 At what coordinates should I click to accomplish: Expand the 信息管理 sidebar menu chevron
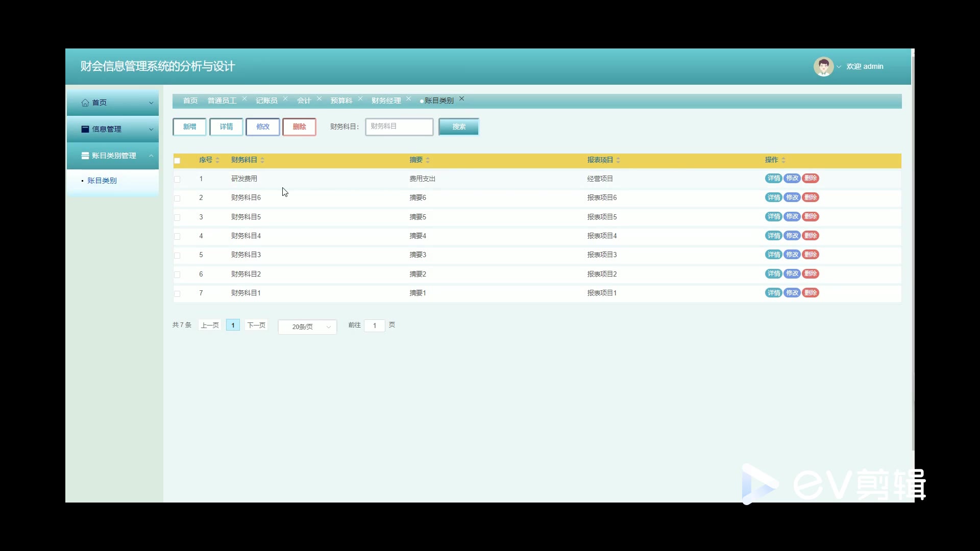151,129
